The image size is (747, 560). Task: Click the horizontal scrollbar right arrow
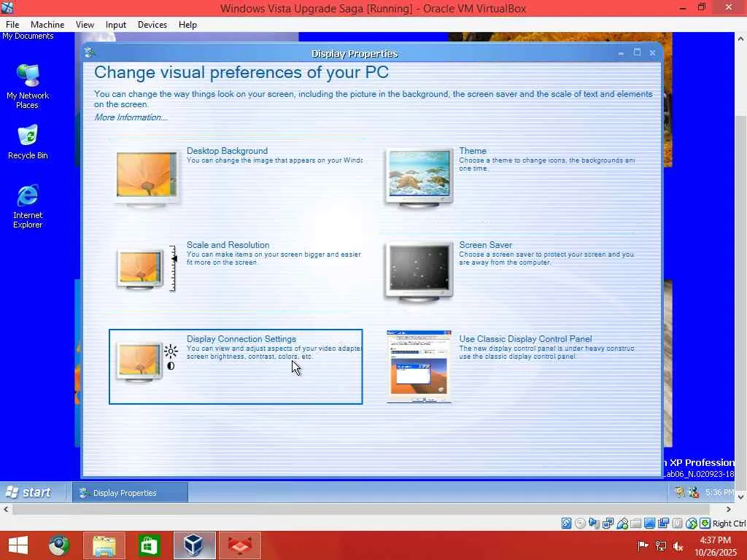(728, 509)
